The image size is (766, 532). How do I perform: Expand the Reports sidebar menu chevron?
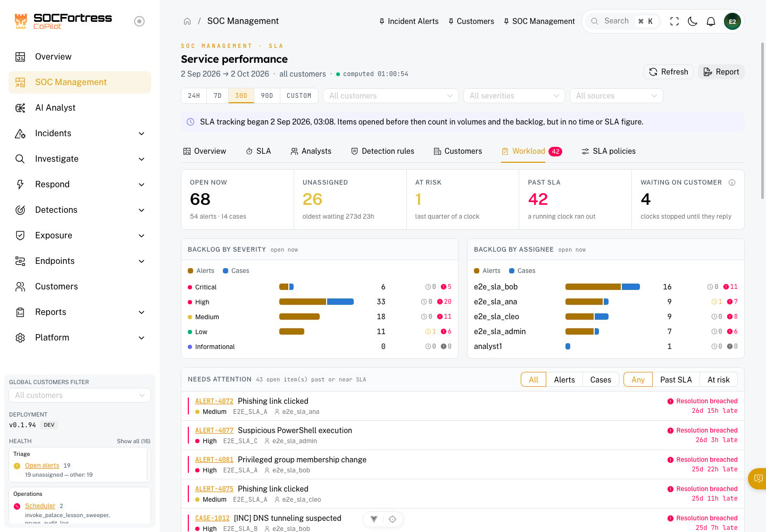(141, 312)
